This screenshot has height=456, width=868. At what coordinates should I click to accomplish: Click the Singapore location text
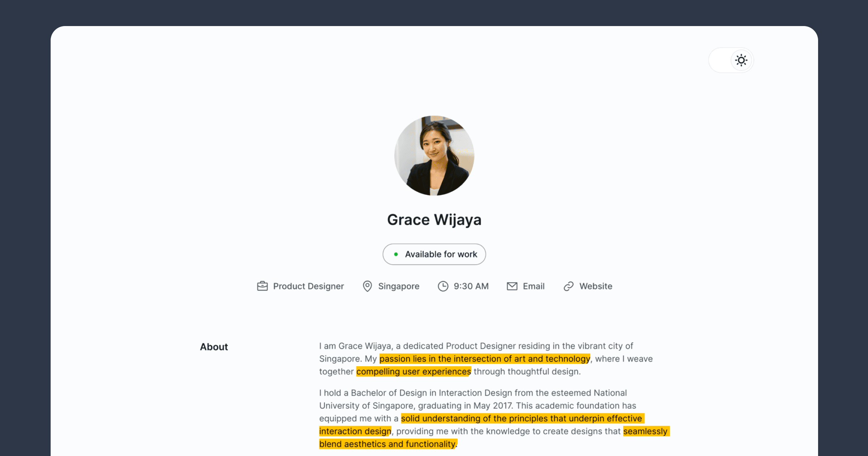pos(399,286)
